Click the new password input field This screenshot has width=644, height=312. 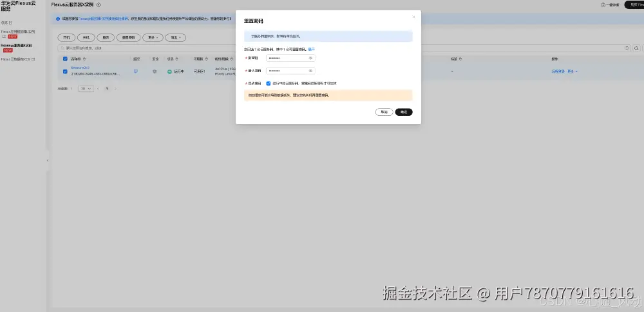[290, 59]
